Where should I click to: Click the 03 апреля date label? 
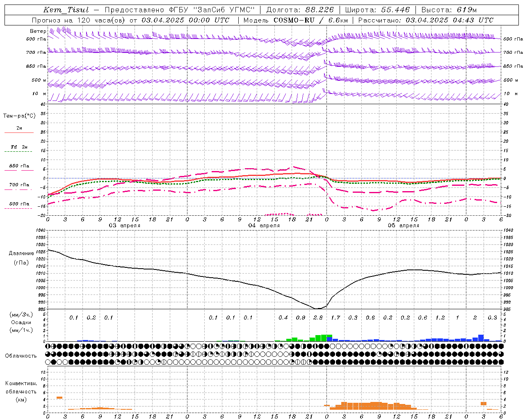coord(124,226)
